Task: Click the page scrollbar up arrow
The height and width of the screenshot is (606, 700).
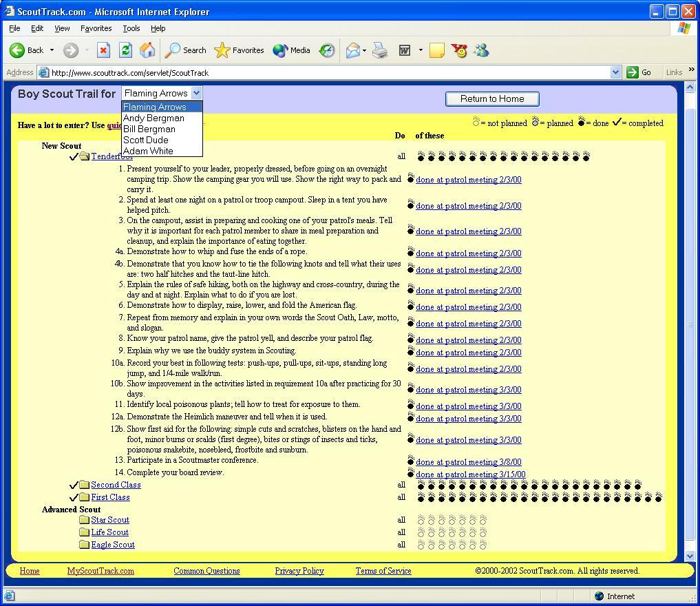Action: (x=690, y=87)
